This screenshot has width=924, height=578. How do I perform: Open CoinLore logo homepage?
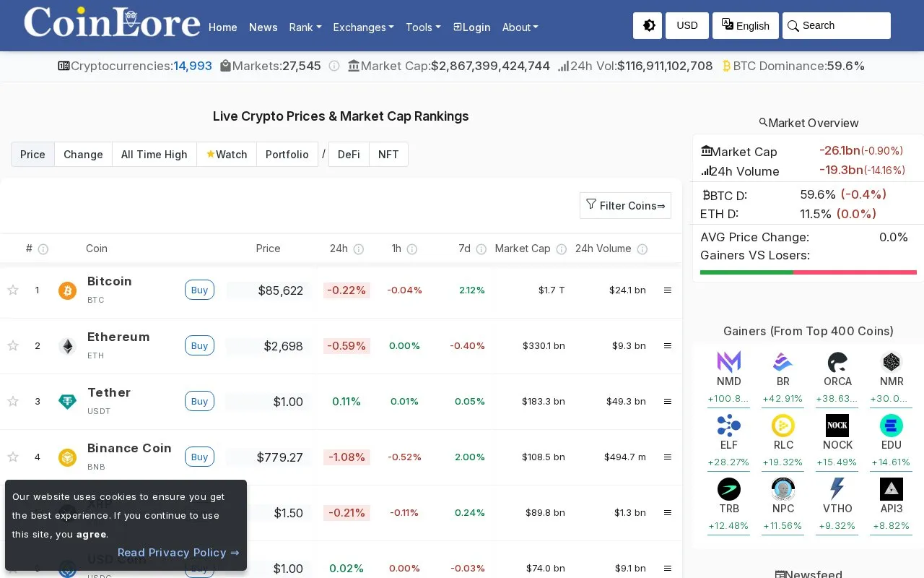pos(112,22)
